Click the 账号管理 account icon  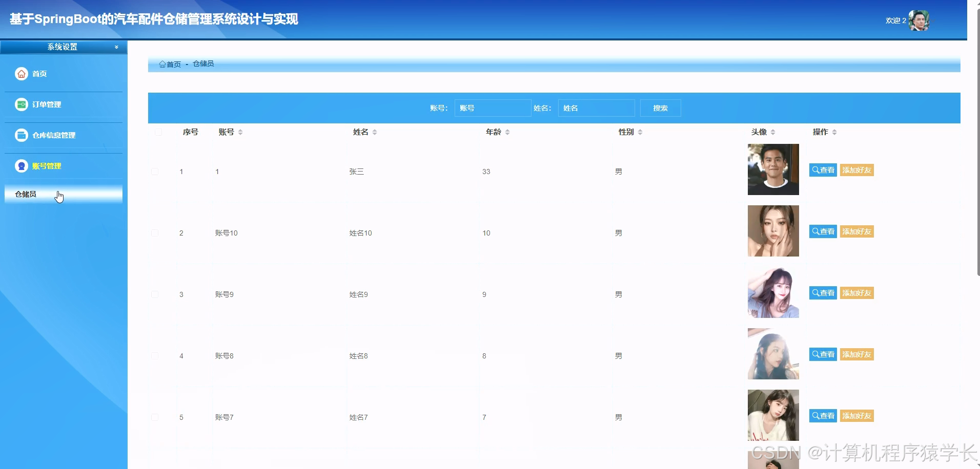pos(21,165)
